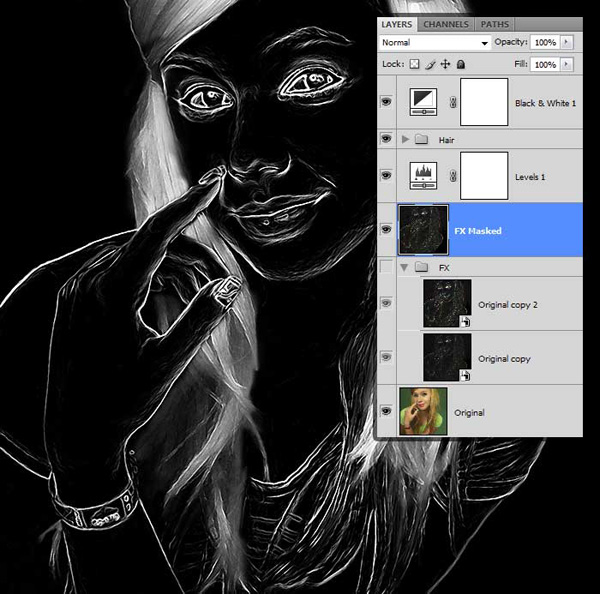Click the Levels 1 mask link icon

(x=452, y=176)
